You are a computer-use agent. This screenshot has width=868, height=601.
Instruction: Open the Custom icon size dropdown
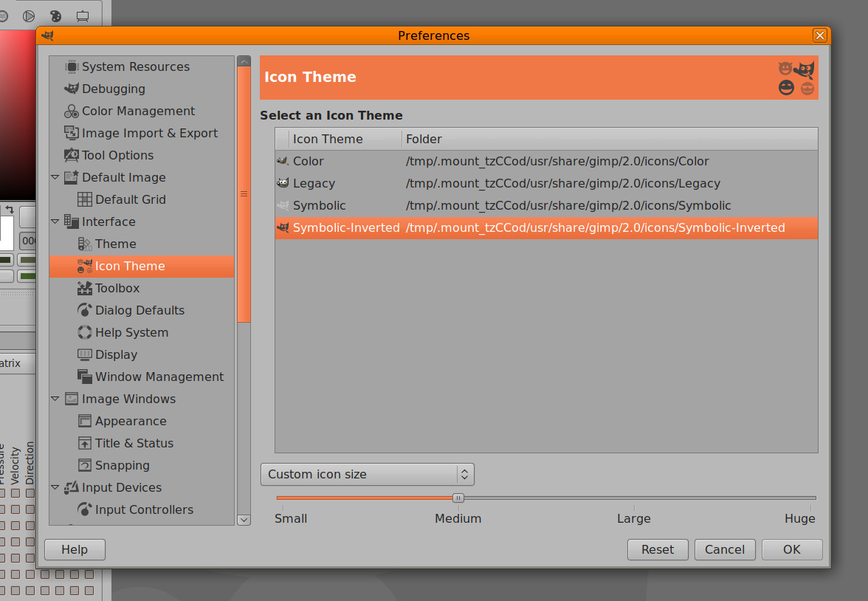368,474
